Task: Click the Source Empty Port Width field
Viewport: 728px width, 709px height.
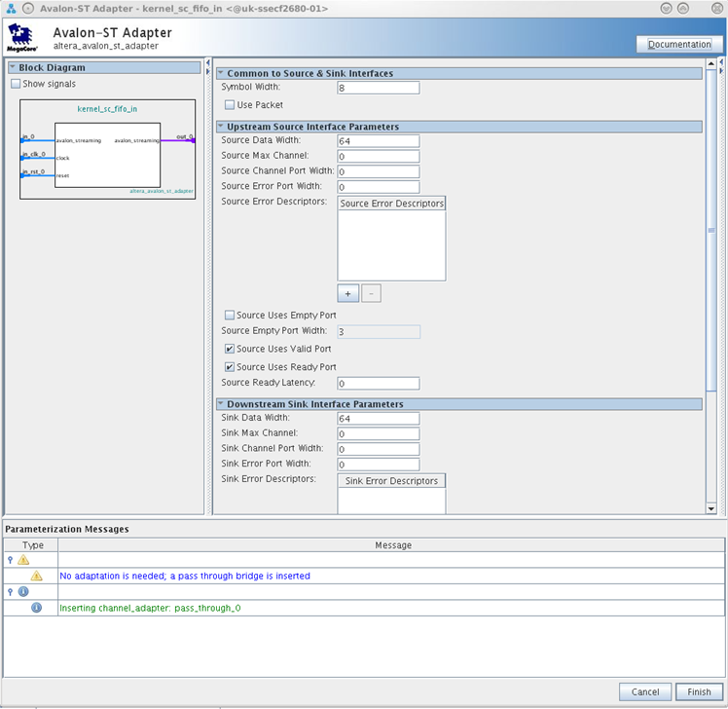Action: click(379, 332)
